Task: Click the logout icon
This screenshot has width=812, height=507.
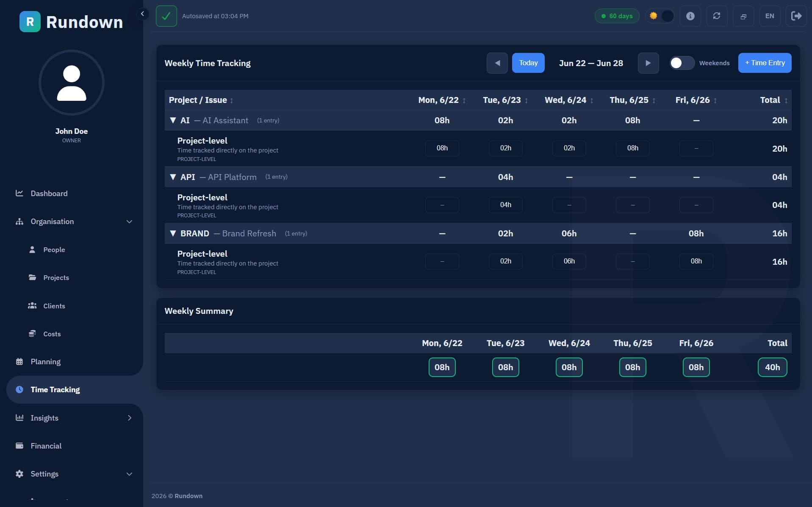Action: [x=796, y=16]
